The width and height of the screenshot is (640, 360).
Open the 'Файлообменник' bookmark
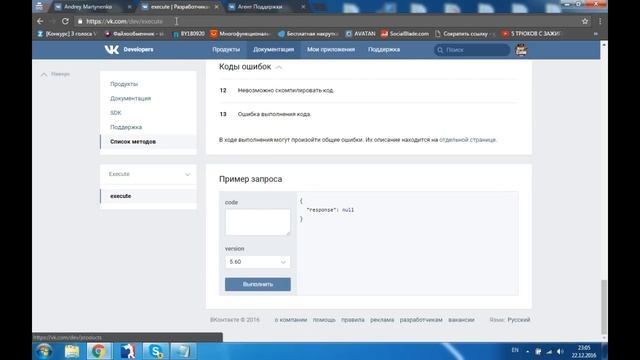[x=134, y=34]
